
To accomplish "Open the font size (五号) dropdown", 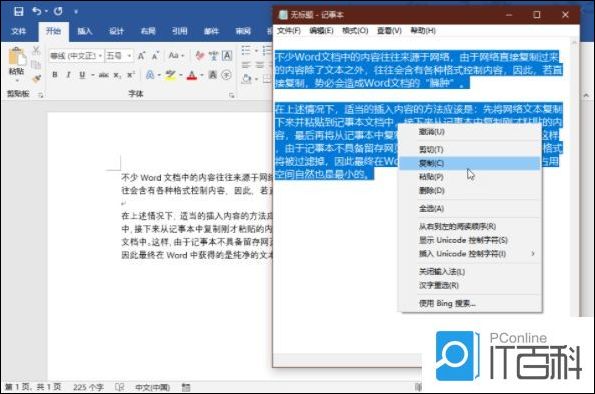I will [x=129, y=56].
